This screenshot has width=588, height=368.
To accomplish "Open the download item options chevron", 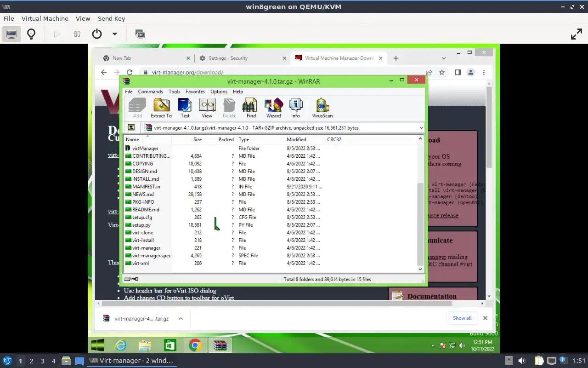I will point(181,318).
